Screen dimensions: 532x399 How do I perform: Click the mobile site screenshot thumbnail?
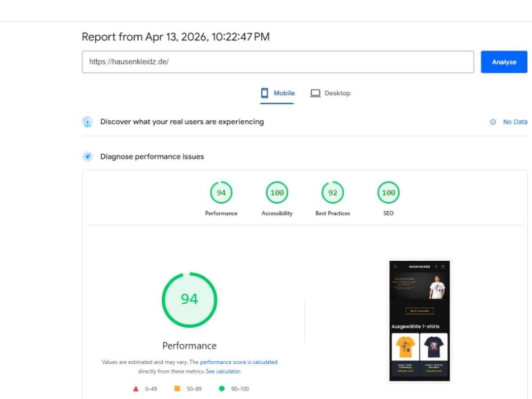(x=419, y=321)
